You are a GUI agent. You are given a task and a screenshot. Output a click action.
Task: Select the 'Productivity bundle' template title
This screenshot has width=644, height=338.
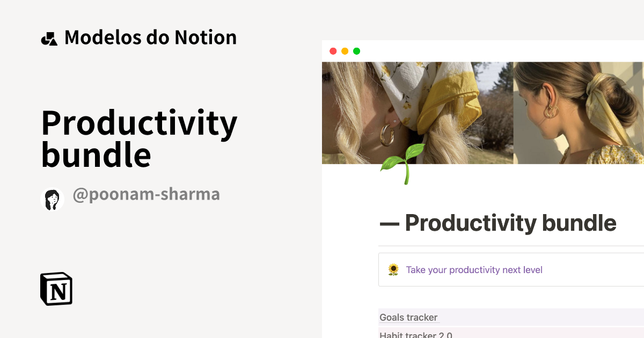pos(139,139)
